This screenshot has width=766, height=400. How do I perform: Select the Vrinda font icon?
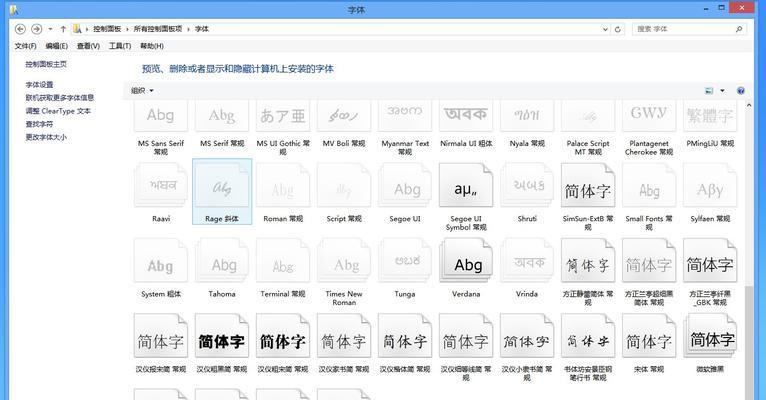click(x=527, y=261)
